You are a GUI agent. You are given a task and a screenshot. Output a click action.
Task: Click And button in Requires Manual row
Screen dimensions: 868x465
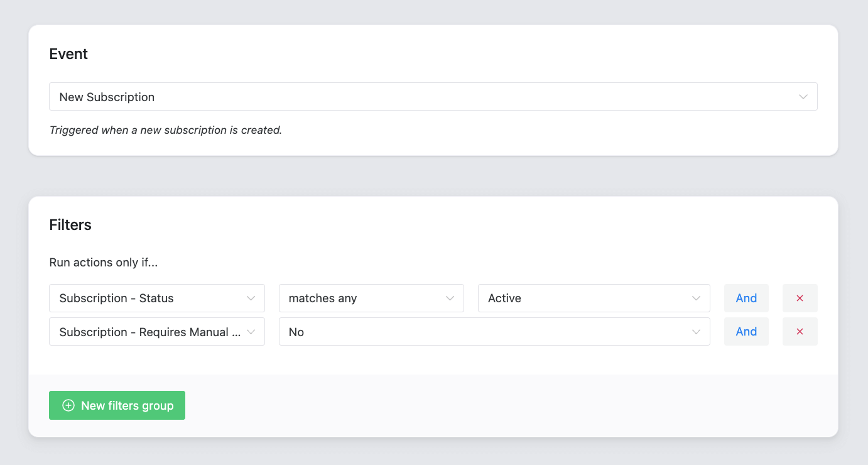click(746, 332)
